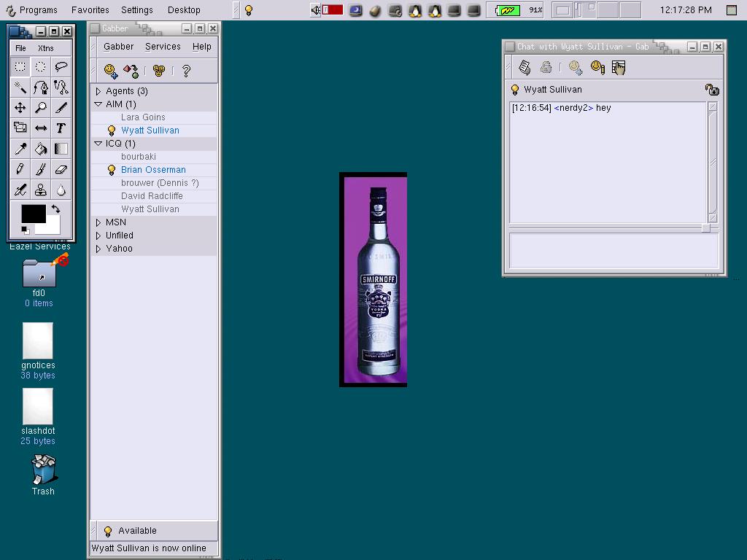Select the Paintbrush tool
This screenshot has width=747, height=560.
[x=41, y=169]
